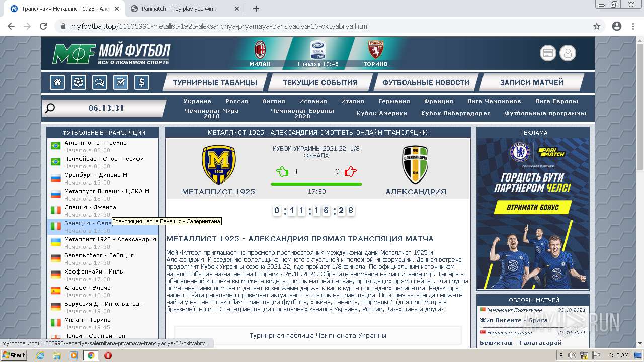The image size is (644, 362).
Task: Open the site home icon
Action: (57, 82)
